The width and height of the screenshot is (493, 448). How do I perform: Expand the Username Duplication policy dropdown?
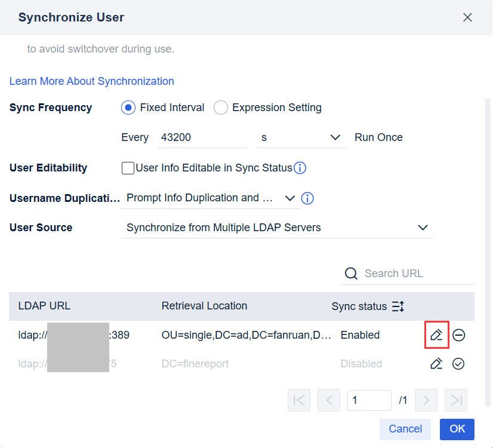(x=290, y=198)
